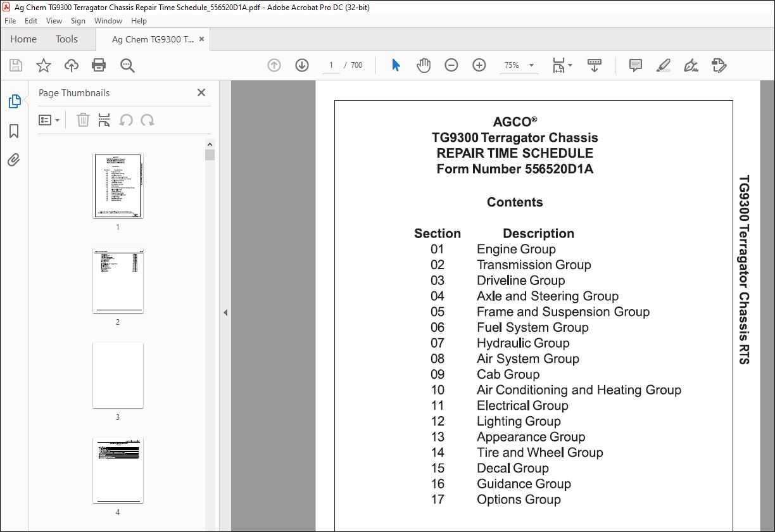Zoom in with the plus icon
Viewport: 775px width, 532px height.
pyautogui.click(x=479, y=65)
